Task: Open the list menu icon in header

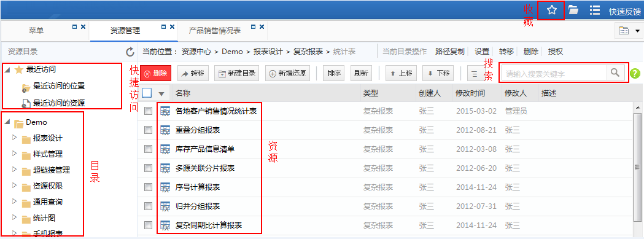Action: tap(594, 10)
